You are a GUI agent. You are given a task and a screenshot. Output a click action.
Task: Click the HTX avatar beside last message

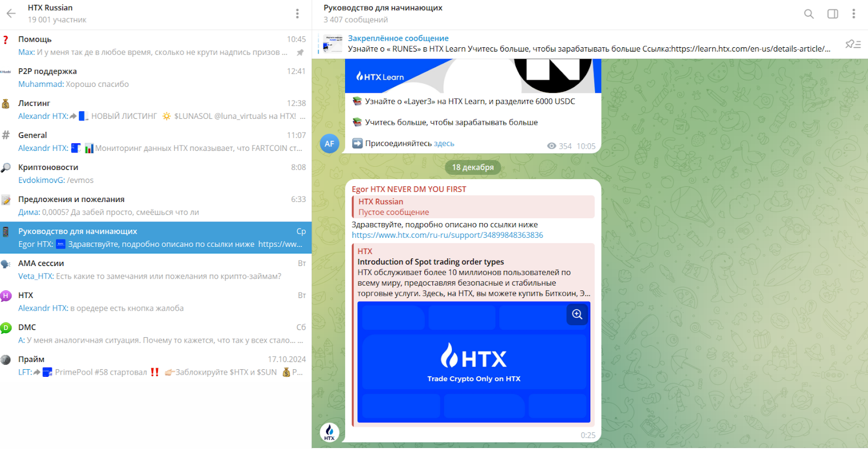[x=329, y=432]
